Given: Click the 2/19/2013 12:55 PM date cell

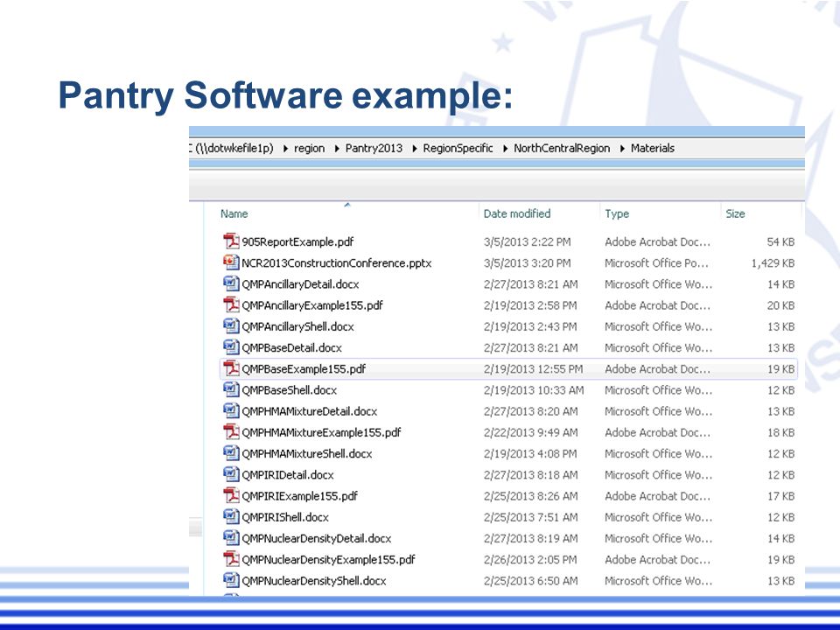Looking at the screenshot, I should pyautogui.click(x=533, y=368).
